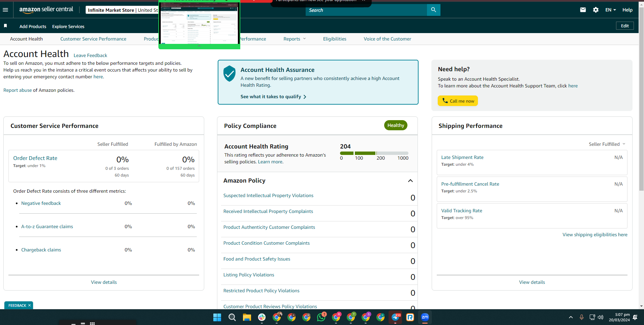Viewport: 644px width, 325px height.
Task: Open Zoom from the taskbar
Action: pyautogui.click(x=425, y=317)
